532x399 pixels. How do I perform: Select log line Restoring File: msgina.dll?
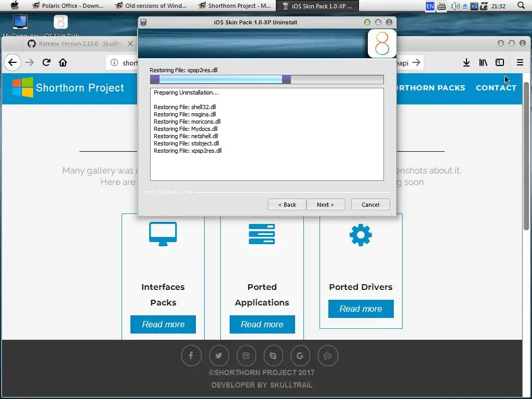point(184,114)
